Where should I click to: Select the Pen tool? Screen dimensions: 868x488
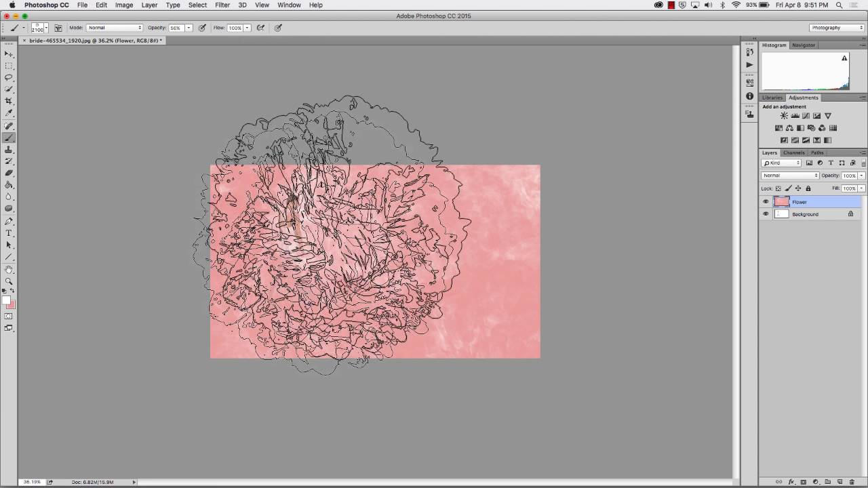[x=9, y=222]
